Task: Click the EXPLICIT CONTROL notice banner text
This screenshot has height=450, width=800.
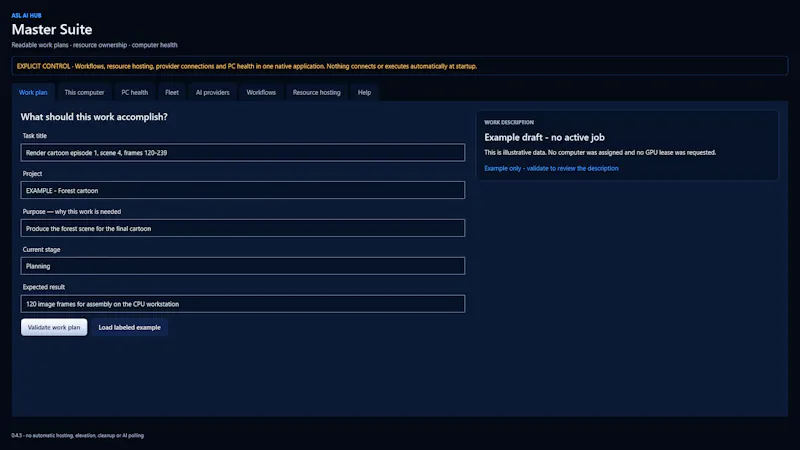Action: 247,66
